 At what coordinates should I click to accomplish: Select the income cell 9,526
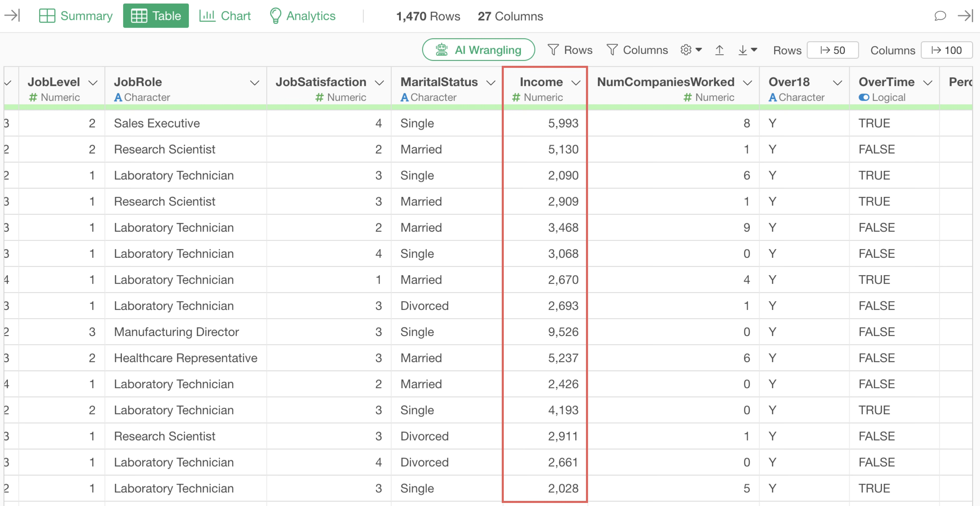point(545,332)
